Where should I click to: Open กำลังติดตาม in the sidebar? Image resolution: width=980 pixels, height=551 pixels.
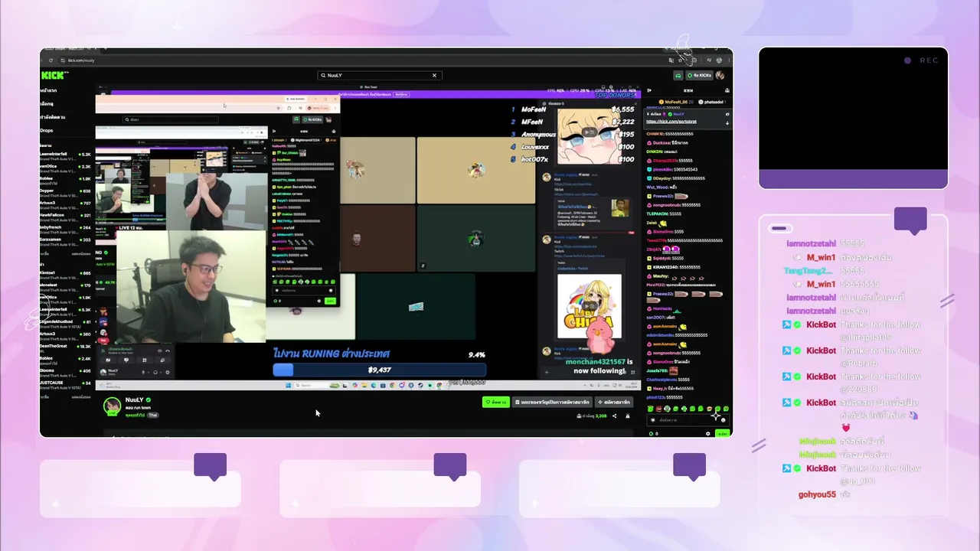tap(53, 117)
